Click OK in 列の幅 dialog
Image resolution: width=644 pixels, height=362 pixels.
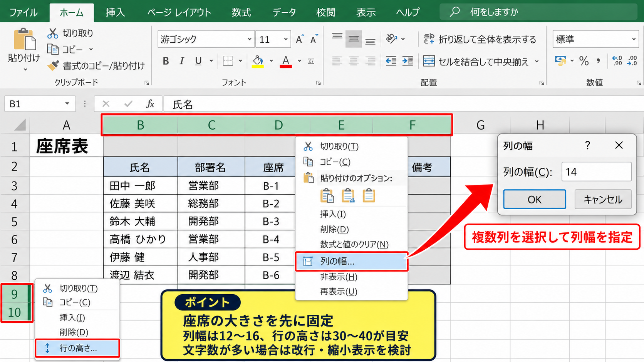[x=535, y=199]
